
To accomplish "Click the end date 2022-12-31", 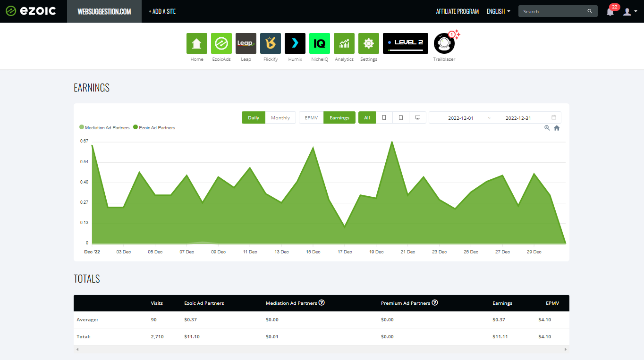I will point(518,118).
